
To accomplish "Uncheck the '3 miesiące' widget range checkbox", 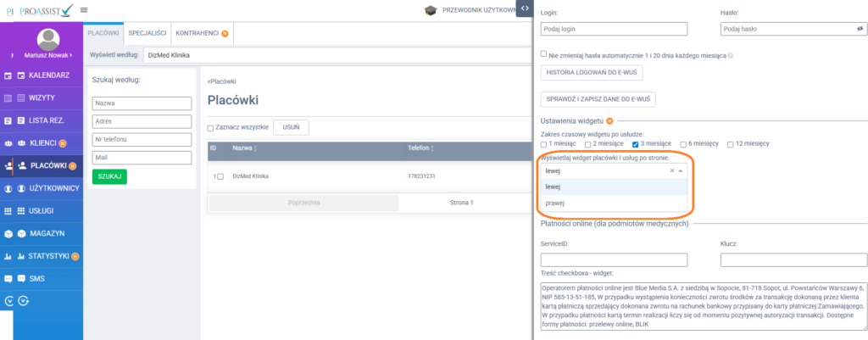I will pyautogui.click(x=635, y=144).
